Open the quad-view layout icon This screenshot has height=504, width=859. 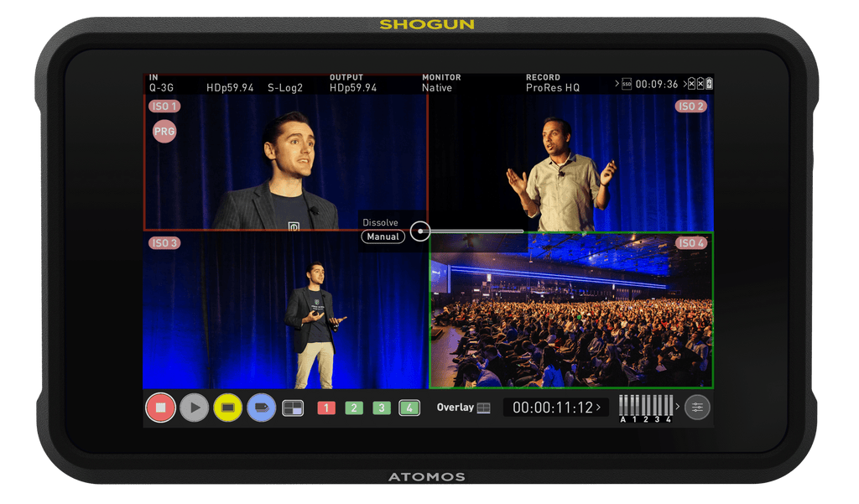[293, 408]
